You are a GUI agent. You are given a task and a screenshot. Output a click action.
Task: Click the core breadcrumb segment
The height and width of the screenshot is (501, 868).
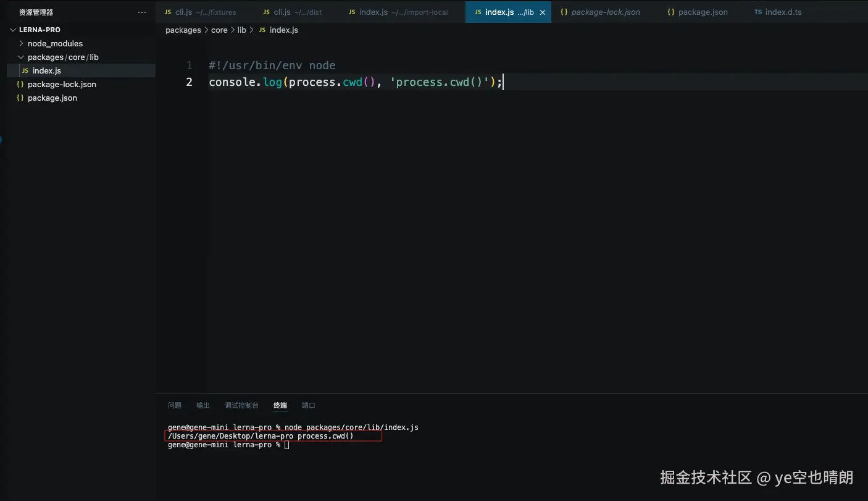point(219,30)
